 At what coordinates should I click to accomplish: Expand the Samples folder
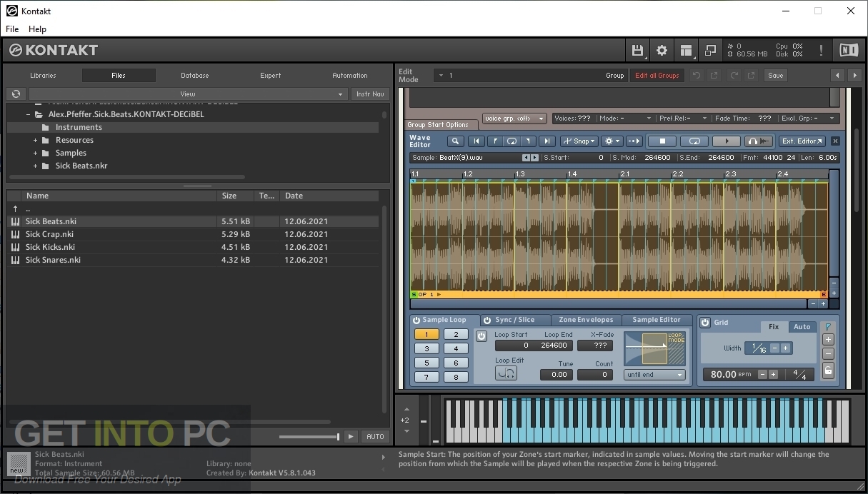35,153
